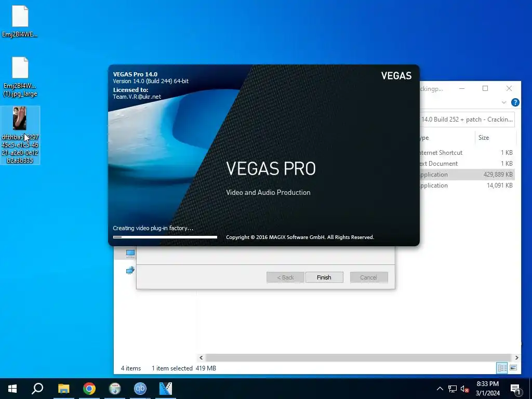The image size is (532, 399).
Task: Open the clock showing 8:33 PM
Action: click(487, 389)
